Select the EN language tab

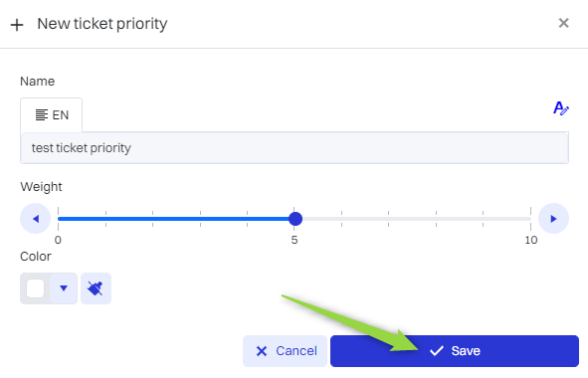52,115
